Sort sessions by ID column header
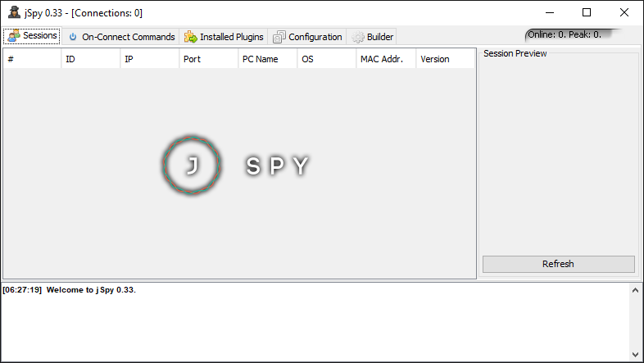This screenshot has height=363, width=644. tap(91, 59)
